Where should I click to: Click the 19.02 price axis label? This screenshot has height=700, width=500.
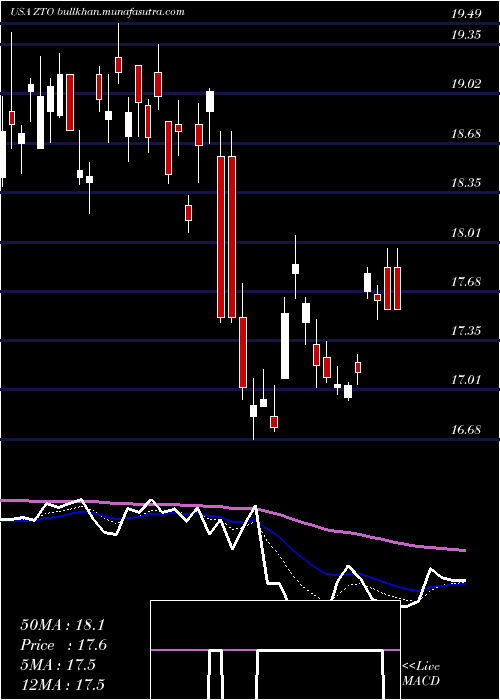pos(466,83)
